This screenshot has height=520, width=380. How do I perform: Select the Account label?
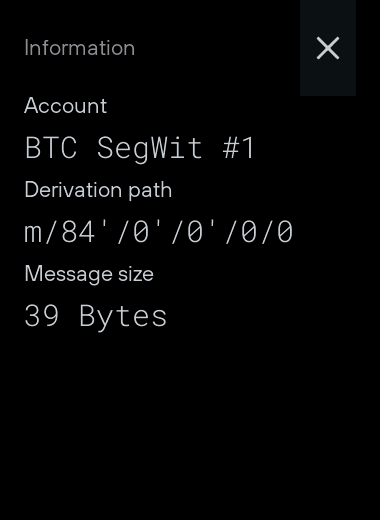66,106
